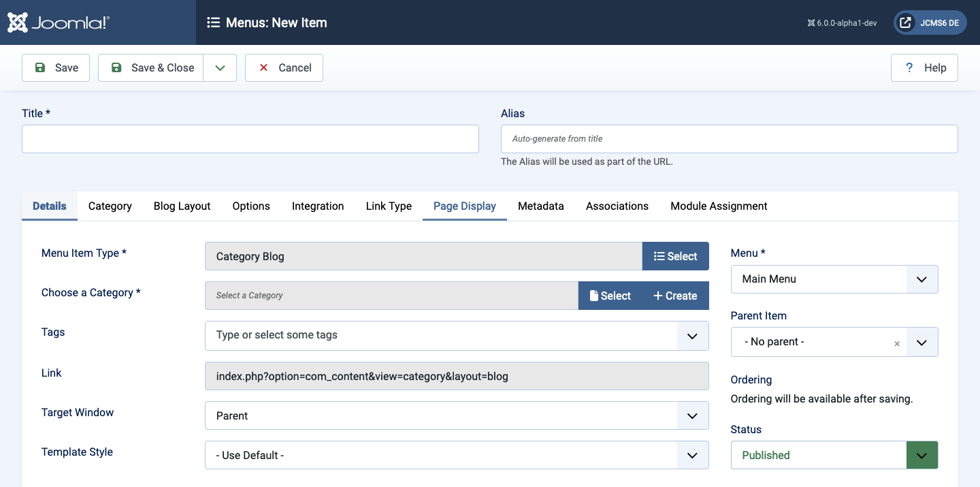Switch to the Category tab

pos(110,206)
